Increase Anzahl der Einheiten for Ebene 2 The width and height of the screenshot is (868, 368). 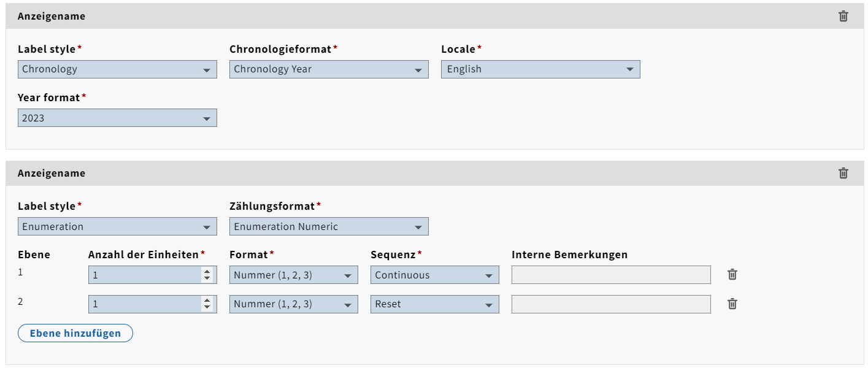tap(207, 301)
